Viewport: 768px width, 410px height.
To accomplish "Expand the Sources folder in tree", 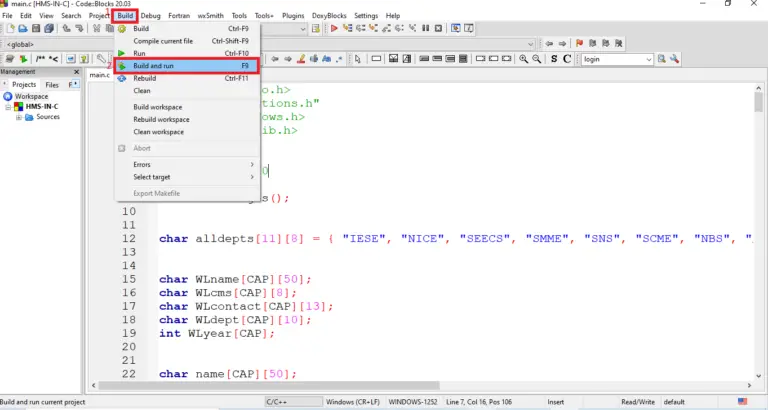I will tap(18, 117).
